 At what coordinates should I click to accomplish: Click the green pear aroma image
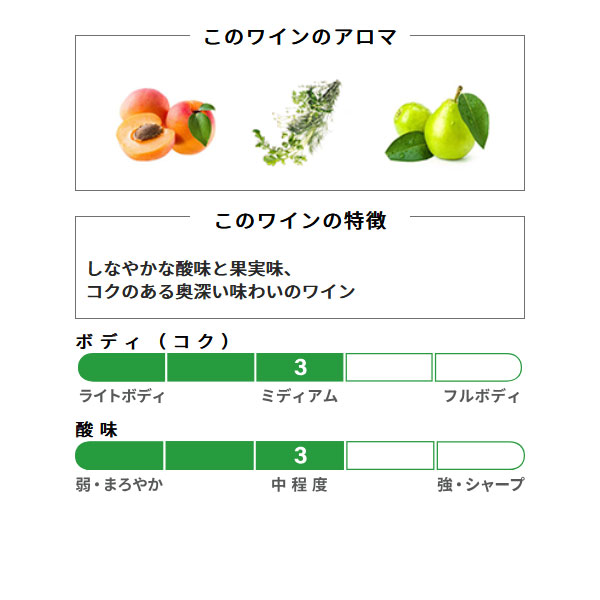(437, 124)
